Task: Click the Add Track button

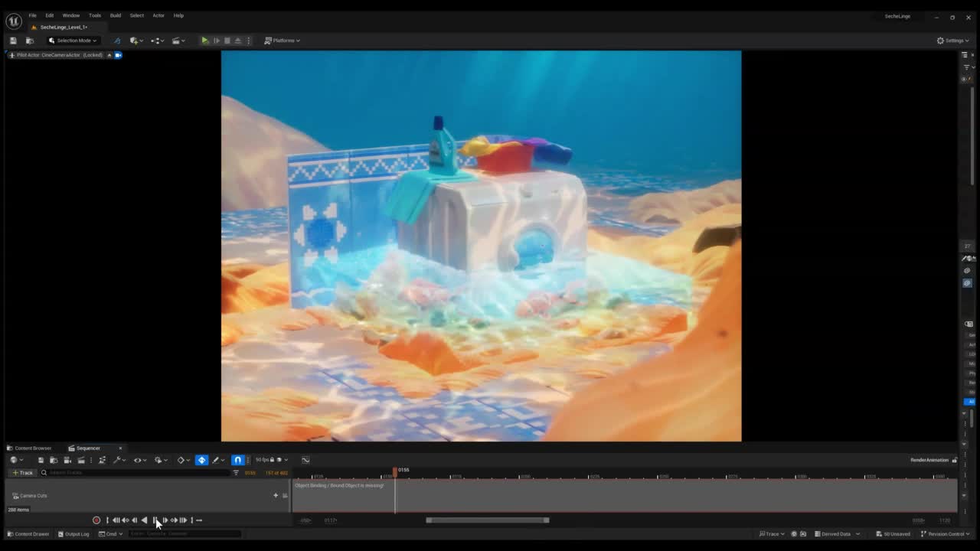Action: pyautogui.click(x=22, y=473)
